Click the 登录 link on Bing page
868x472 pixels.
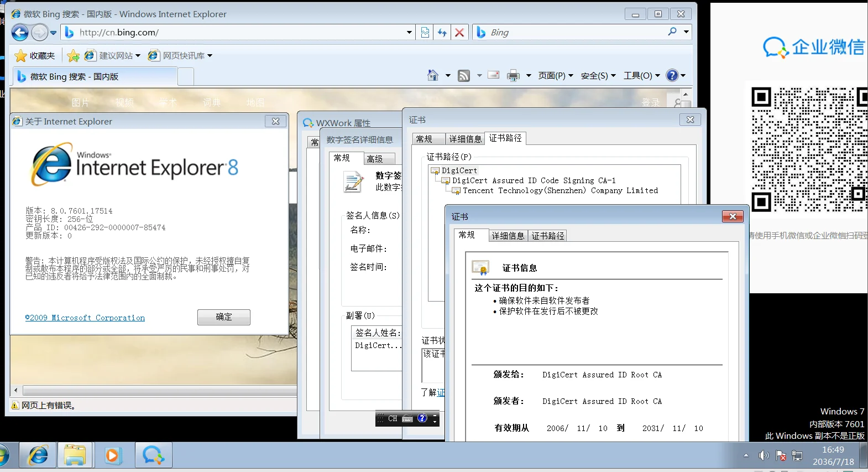[x=651, y=102]
